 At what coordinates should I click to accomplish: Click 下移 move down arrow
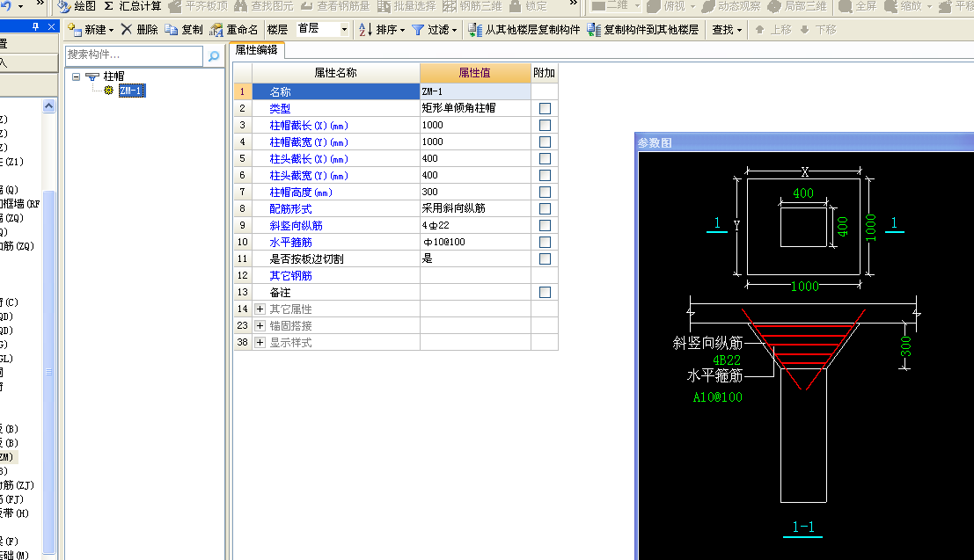click(x=804, y=29)
